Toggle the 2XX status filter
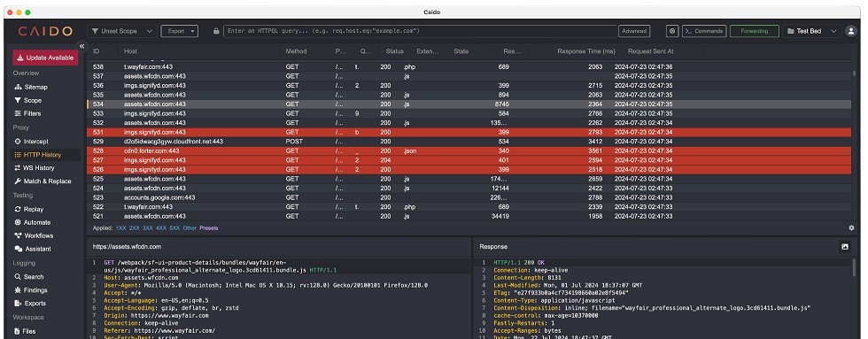This screenshot has width=868, height=339. tap(135, 227)
